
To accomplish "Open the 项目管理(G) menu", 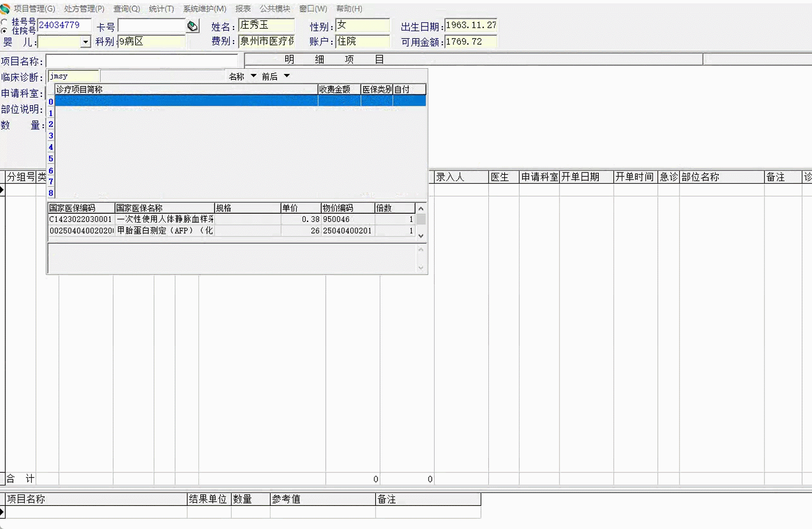I will click(x=35, y=9).
